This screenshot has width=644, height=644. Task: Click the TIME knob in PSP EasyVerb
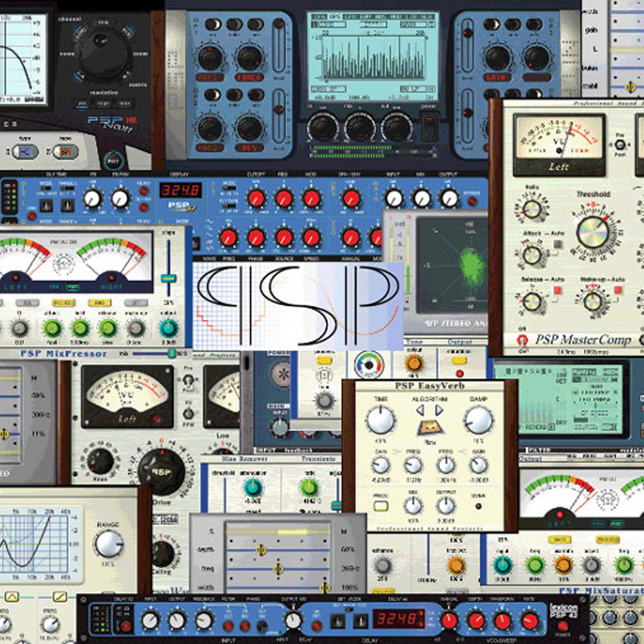(x=381, y=420)
